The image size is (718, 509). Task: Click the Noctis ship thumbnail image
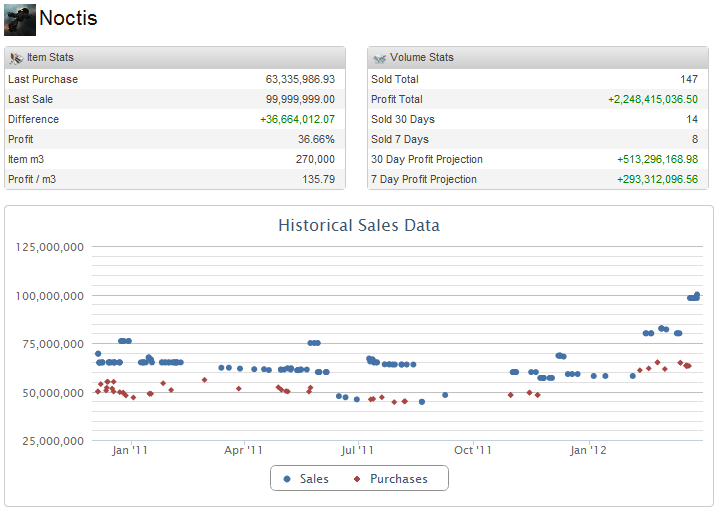click(20, 19)
